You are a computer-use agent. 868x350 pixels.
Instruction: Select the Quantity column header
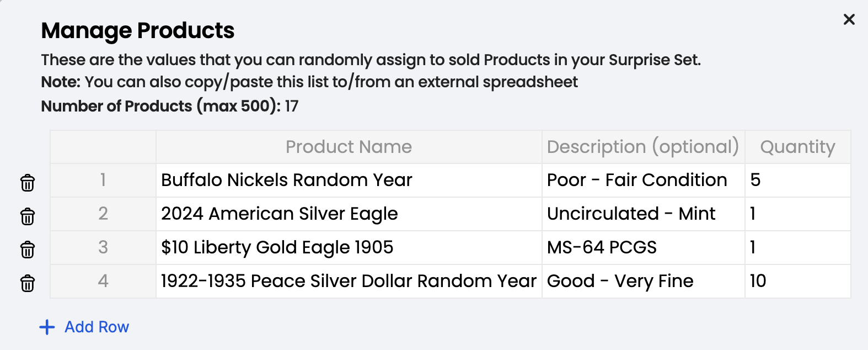tap(798, 147)
